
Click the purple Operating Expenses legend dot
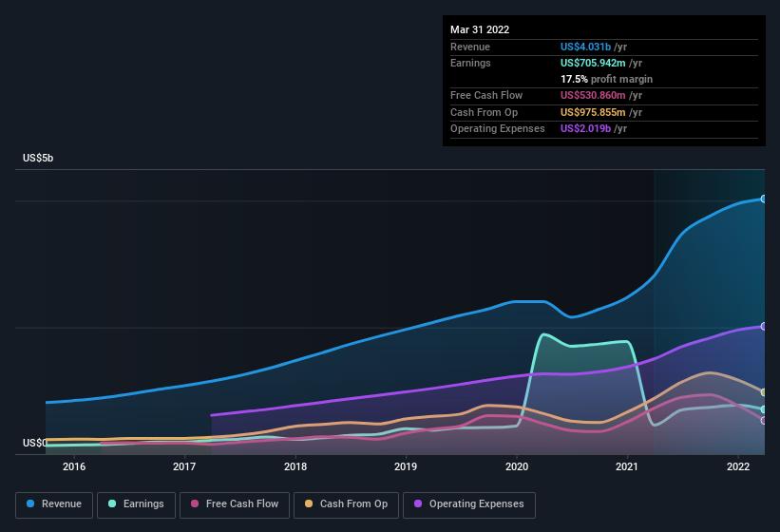[418, 503]
